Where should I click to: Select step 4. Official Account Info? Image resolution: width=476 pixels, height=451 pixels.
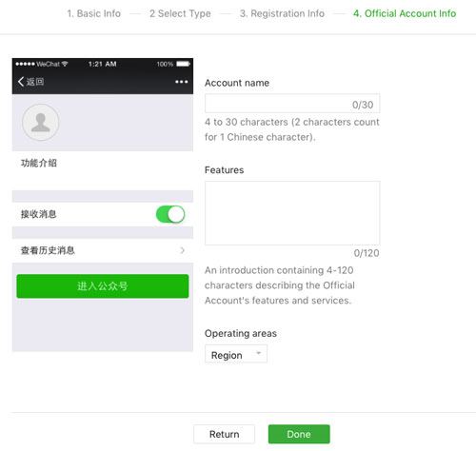(x=405, y=13)
